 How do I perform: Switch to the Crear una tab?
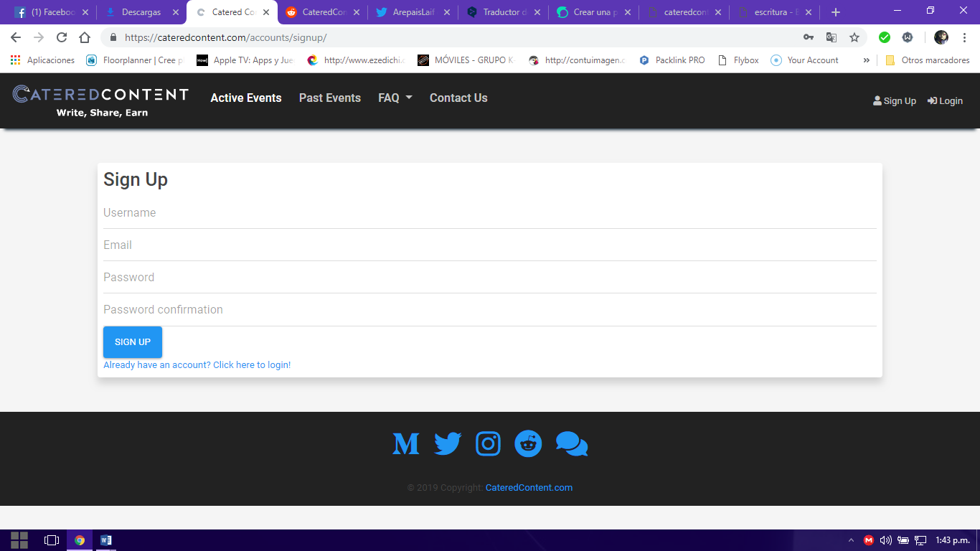593,12
